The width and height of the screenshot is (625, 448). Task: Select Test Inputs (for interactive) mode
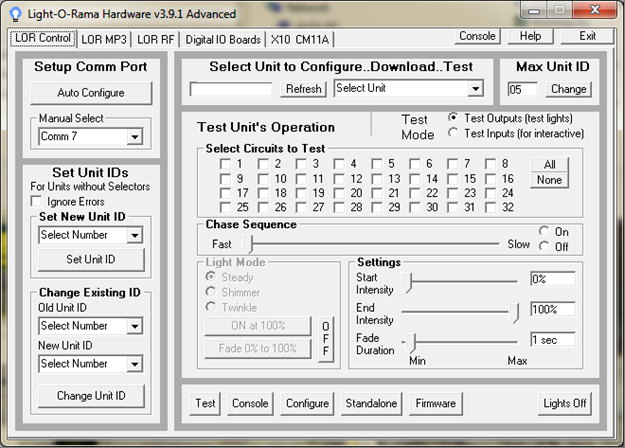[x=453, y=132]
